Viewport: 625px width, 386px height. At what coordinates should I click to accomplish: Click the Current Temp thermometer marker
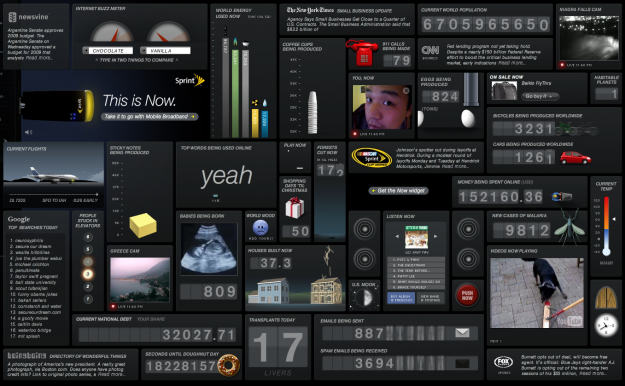click(x=614, y=219)
